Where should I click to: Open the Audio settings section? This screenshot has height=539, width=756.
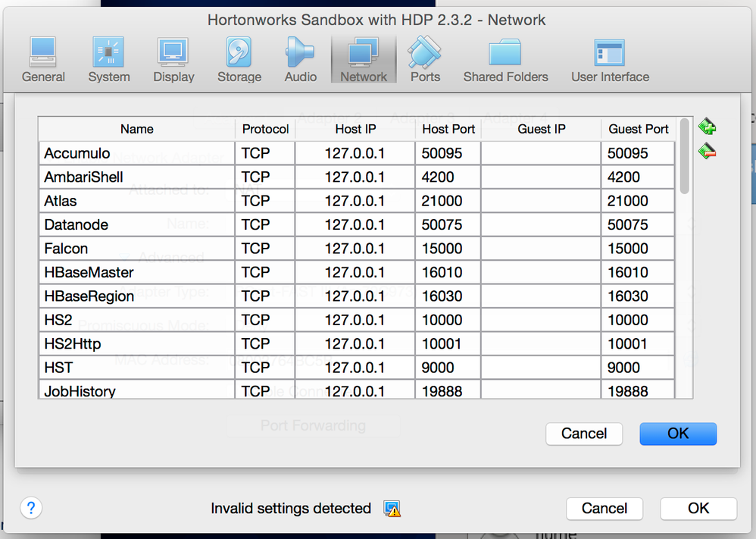[x=301, y=59]
